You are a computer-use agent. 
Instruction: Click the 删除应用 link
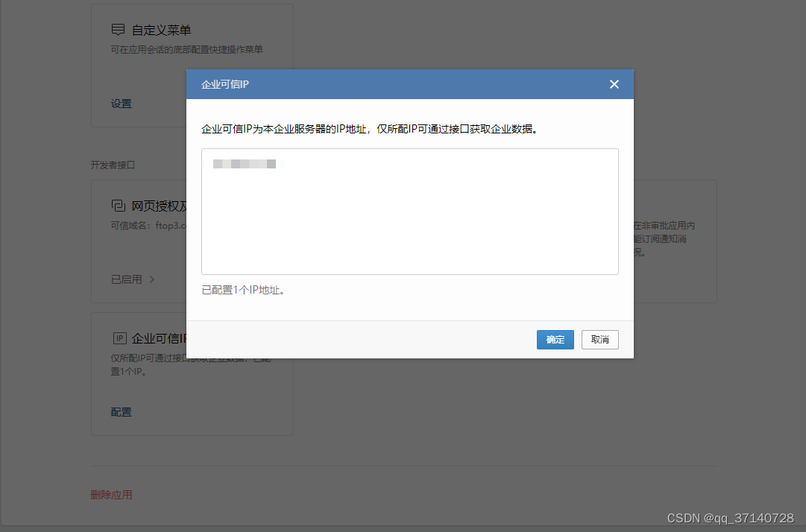point(112,495)
